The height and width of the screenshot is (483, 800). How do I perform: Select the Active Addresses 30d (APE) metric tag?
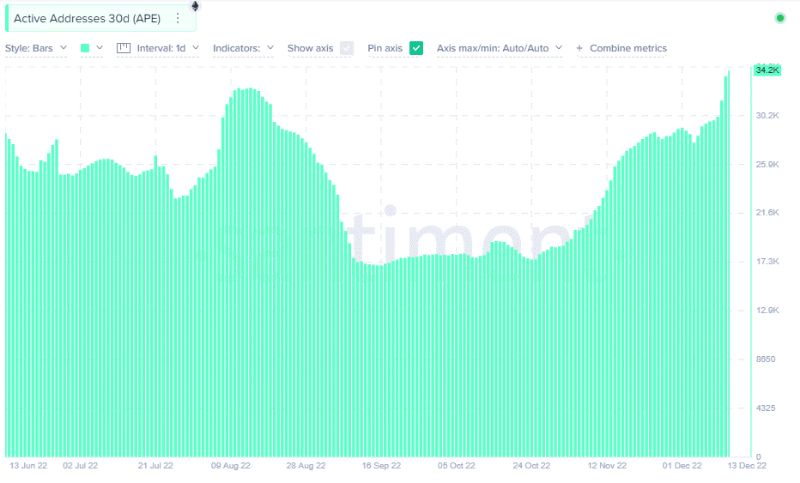coord(101,18)
